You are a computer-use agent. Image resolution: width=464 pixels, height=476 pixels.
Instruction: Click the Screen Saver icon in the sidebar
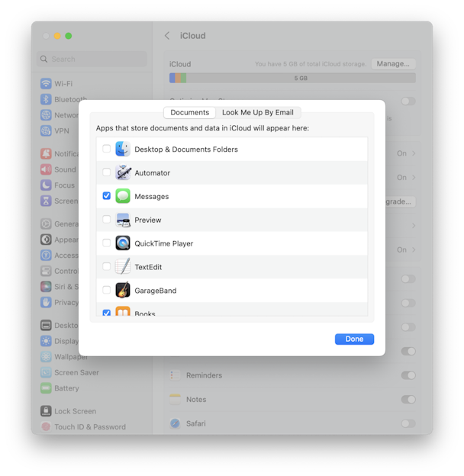click(x=46, y=372)
